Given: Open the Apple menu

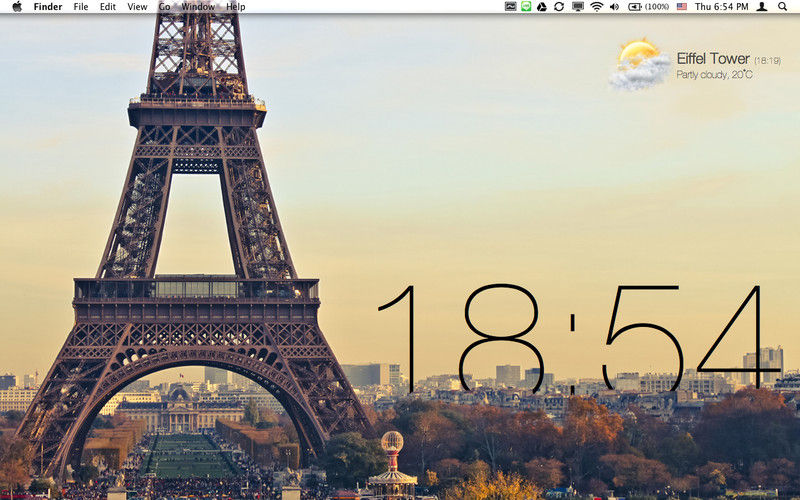Looking at the screenshot, I should pyautogui.click(x=17, y=7).
